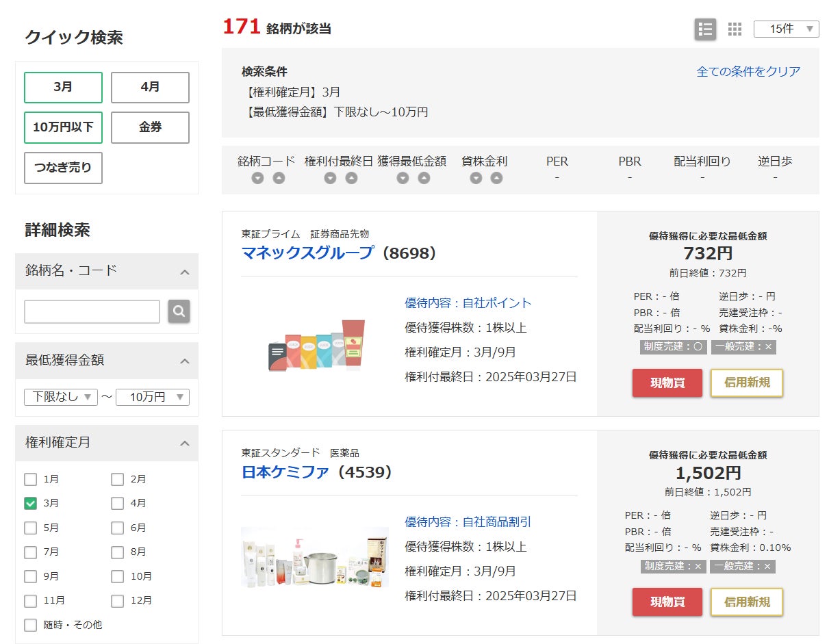
Task: Check the 11月 checkbox
Action: [x=30, y=601]
